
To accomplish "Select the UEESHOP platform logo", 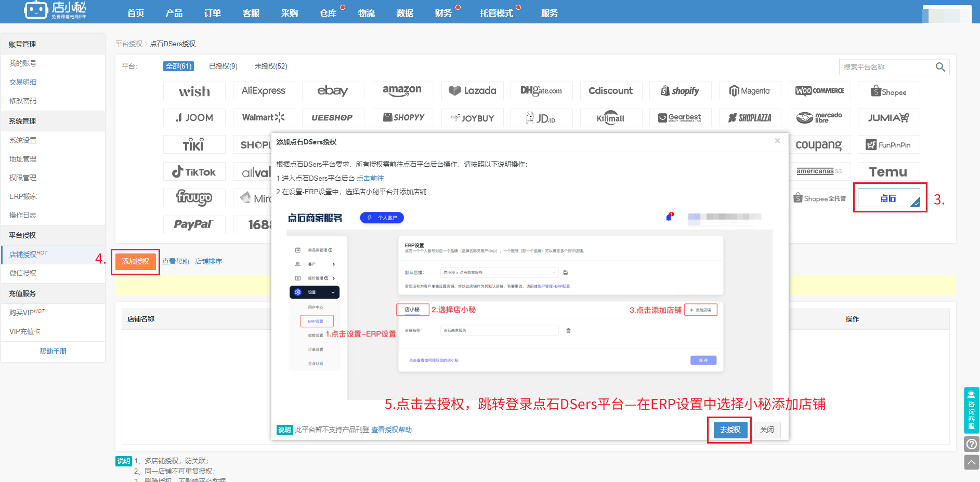I will [333, 118].
